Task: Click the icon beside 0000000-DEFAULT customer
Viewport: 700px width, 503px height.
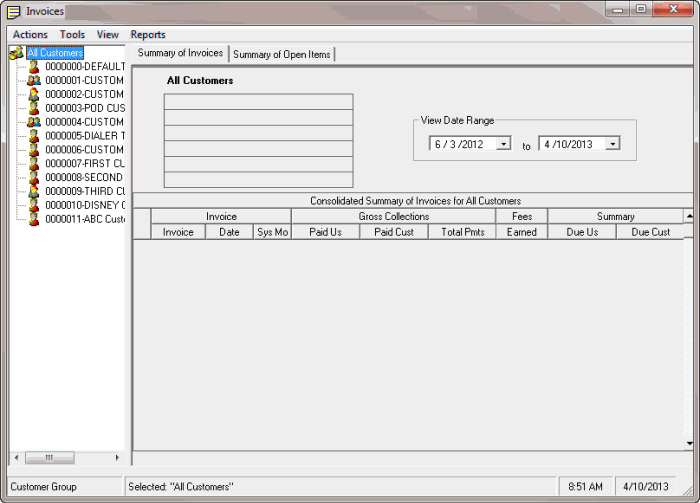Action: 34,67
